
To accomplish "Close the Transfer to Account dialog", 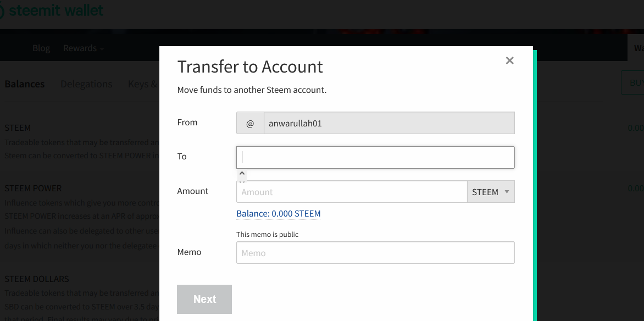I will pos(510,60).
